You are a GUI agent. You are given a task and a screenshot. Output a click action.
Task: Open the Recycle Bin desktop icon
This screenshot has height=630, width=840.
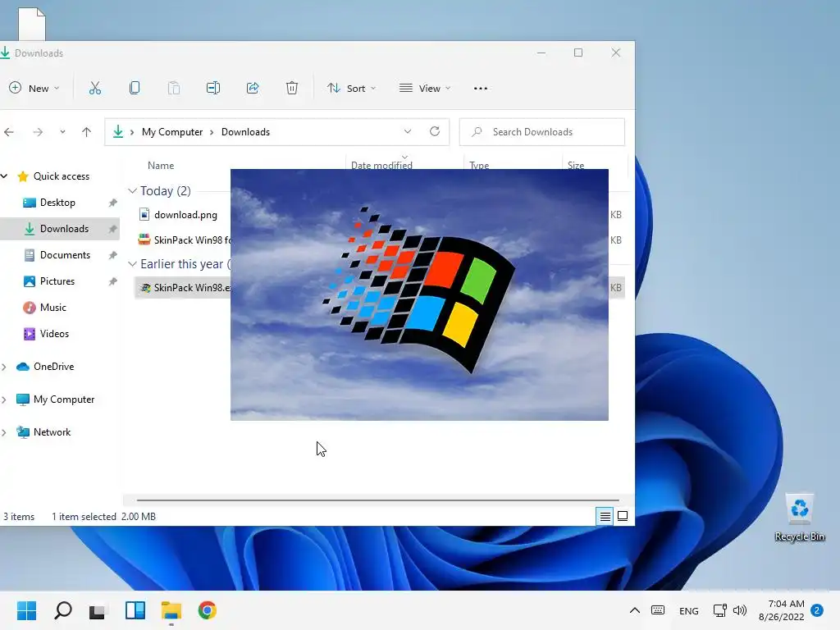pos(800,518)
